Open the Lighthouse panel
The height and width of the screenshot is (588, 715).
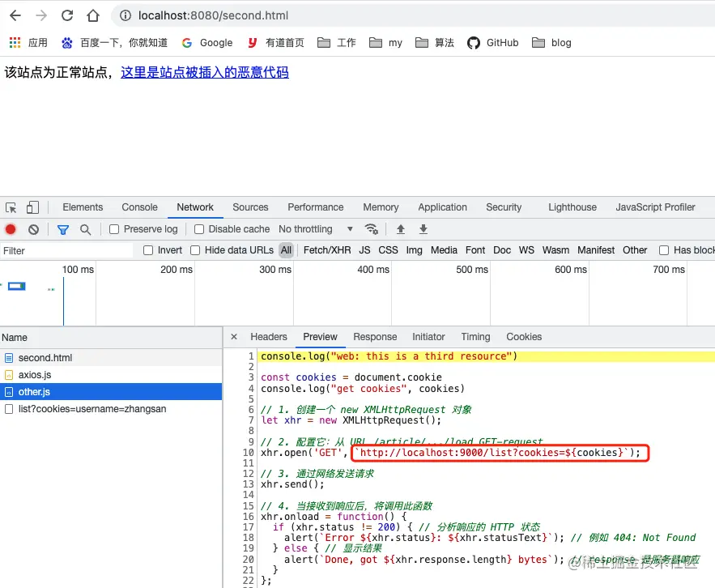tap(572, 207)
